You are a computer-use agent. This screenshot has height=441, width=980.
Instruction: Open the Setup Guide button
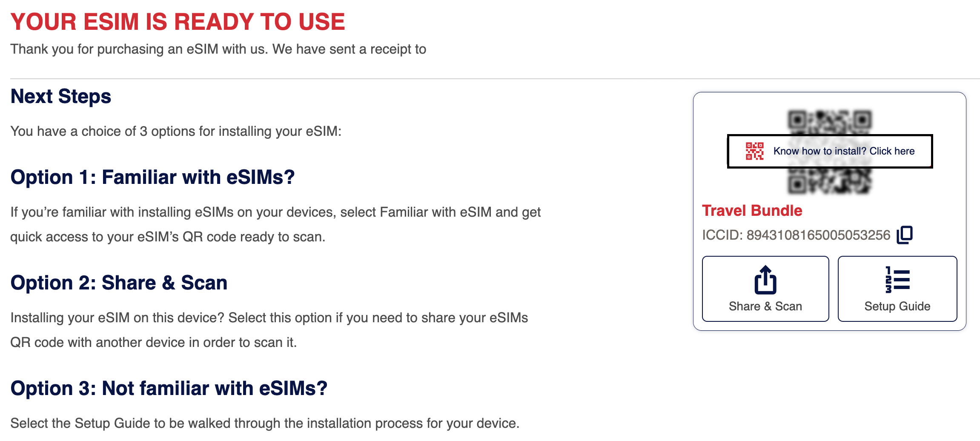click(897, 289)
